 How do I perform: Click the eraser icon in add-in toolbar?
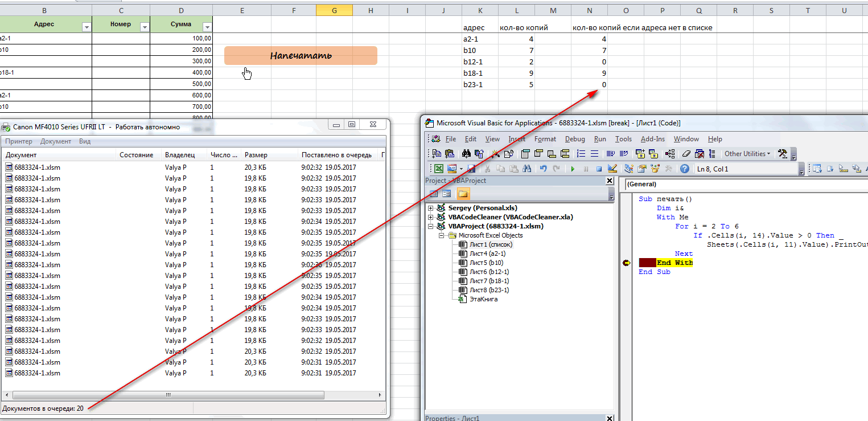click(x=686, y=154)
